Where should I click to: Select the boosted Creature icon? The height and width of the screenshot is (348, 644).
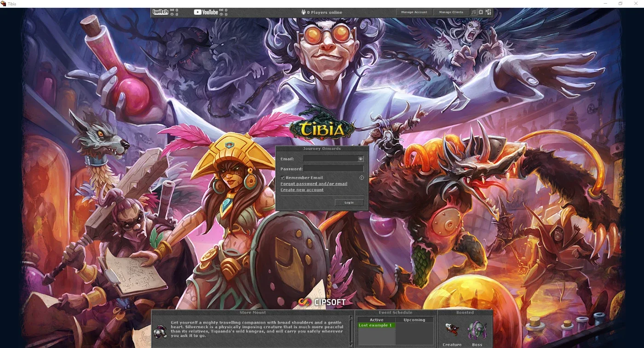(452, 330)
